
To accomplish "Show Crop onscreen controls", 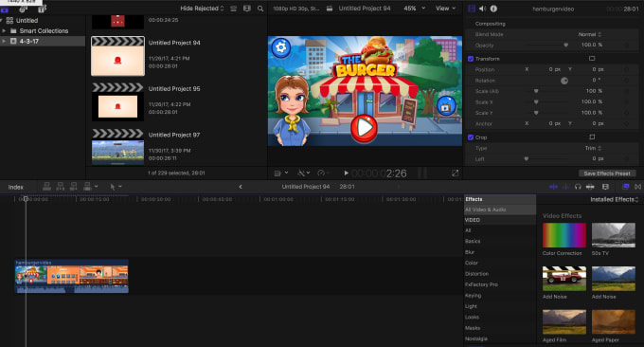I will pyautogui.click(x=592, y=137).
